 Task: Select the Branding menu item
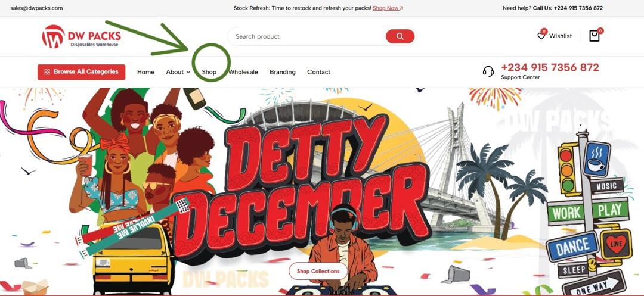[283, 72]
